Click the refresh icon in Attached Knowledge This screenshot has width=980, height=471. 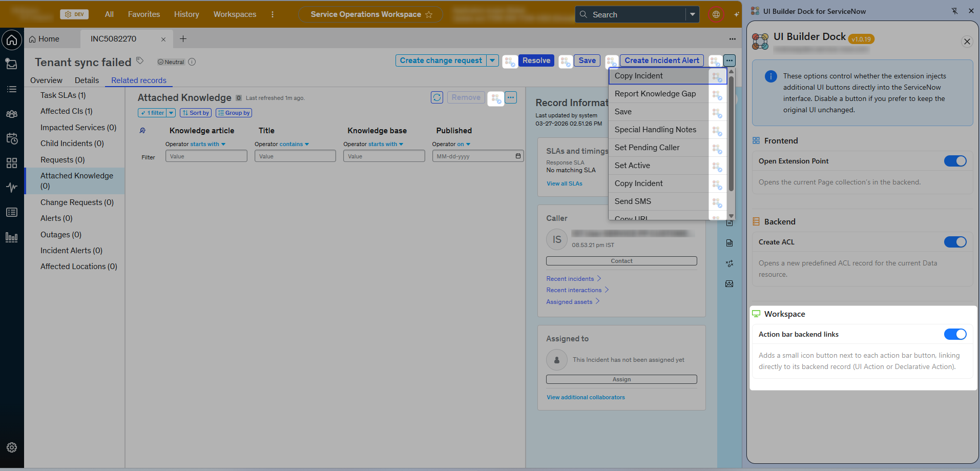(x=436, y=97)
